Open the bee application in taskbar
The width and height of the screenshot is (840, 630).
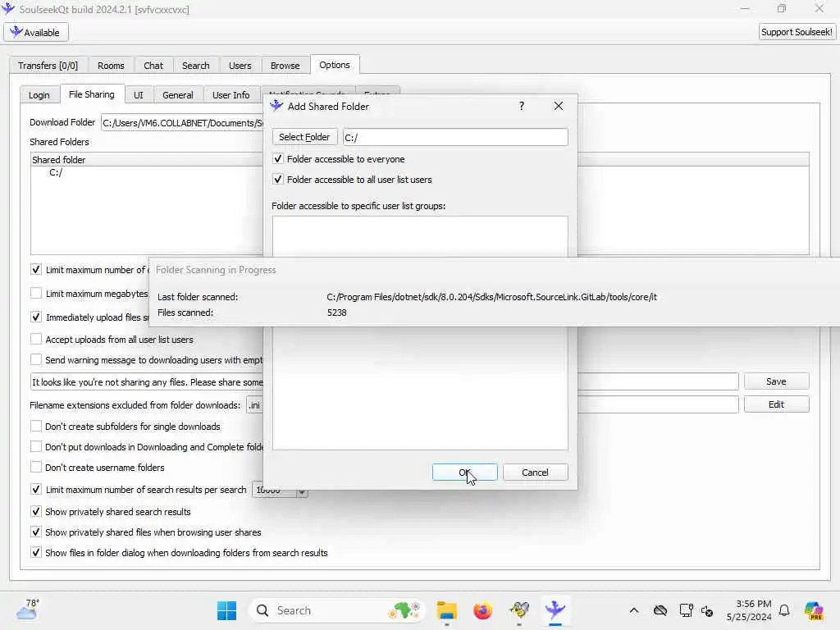(519, 610)
